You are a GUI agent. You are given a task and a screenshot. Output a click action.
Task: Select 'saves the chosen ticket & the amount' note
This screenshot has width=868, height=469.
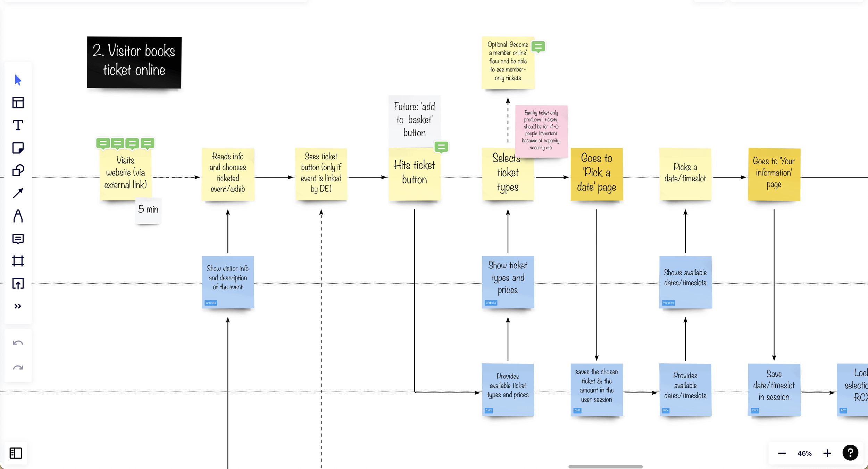pyautogui.click(x=596, y=389)
